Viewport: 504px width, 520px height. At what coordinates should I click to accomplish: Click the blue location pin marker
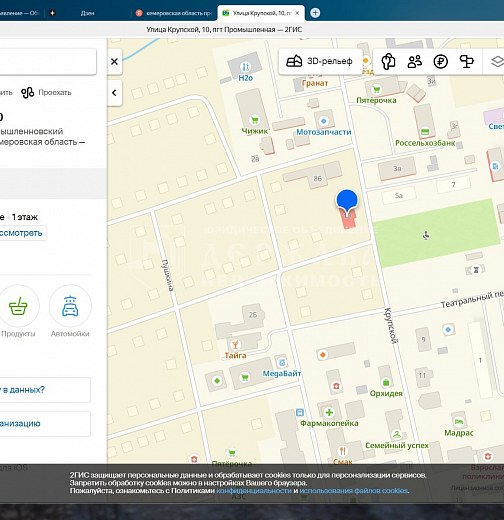click(x=347, y=201)
